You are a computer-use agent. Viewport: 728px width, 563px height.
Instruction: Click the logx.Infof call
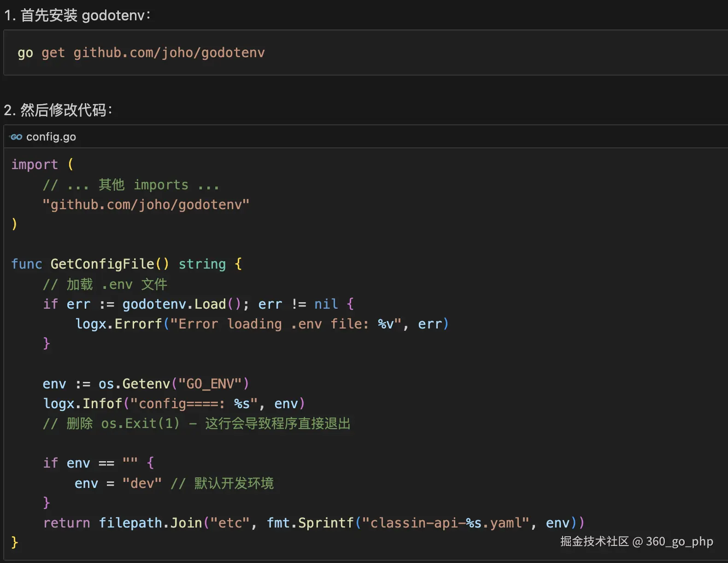tap(82, 404)
